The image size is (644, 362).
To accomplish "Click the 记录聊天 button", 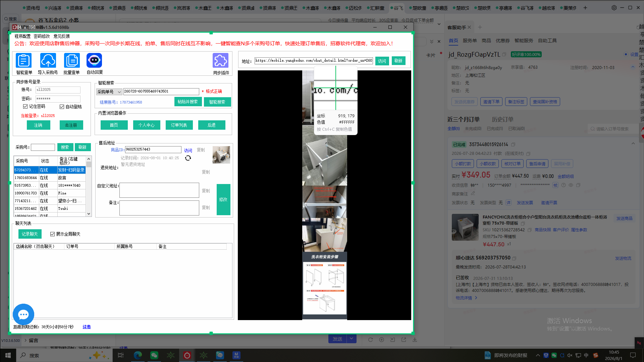I will [30, 234].
